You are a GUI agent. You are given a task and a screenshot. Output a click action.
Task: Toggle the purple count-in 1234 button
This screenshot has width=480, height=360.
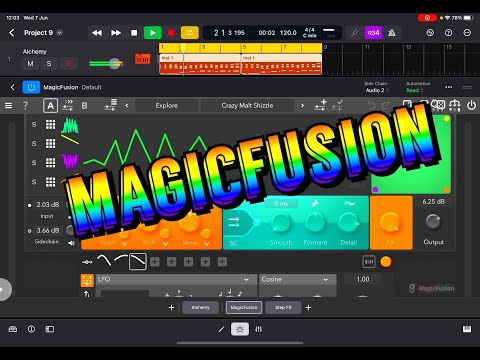(x=373, y=33)
